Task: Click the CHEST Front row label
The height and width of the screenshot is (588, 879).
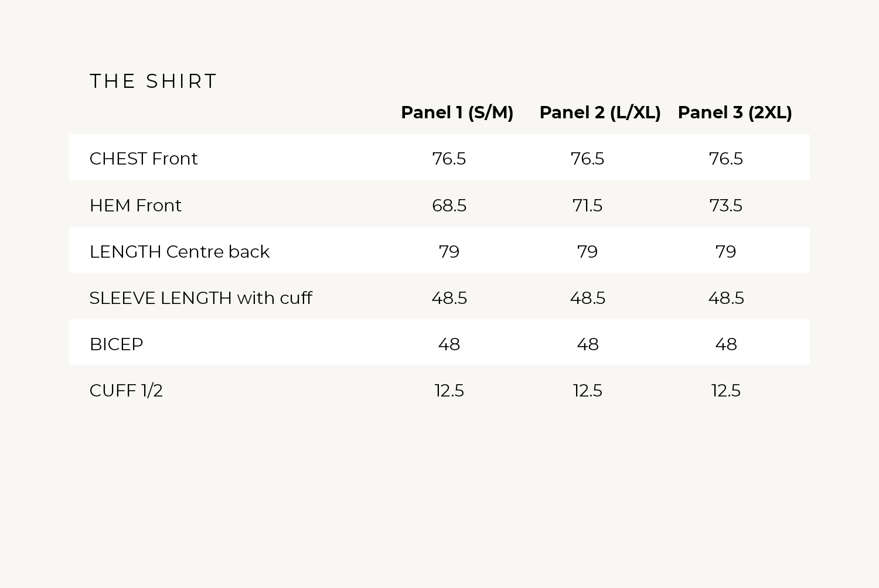Action: [x=144, y=159]
